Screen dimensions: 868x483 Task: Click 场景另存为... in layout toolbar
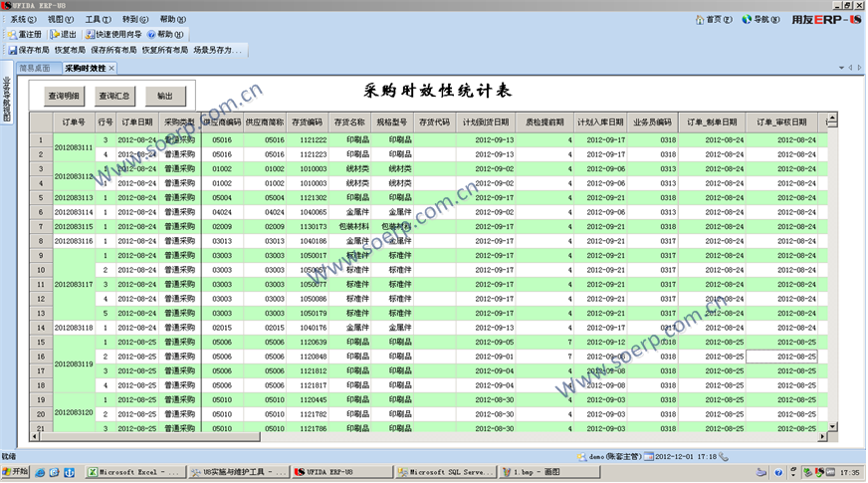pyautogui.click(x=218, y=50)
